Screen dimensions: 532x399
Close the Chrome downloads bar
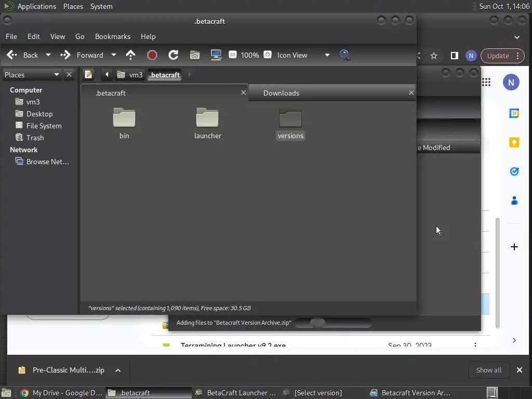click(x=520, y=370)
